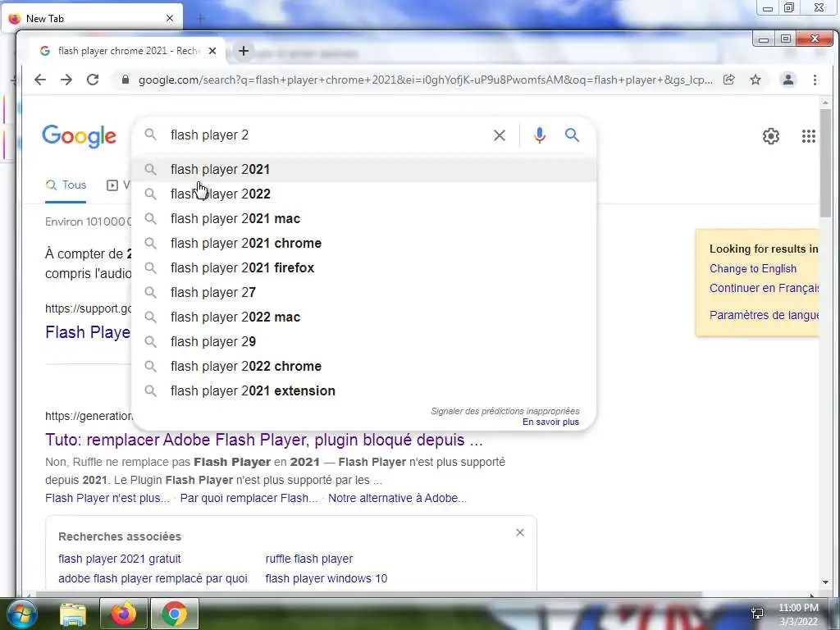Click into the Google search input field

(326, 135)
